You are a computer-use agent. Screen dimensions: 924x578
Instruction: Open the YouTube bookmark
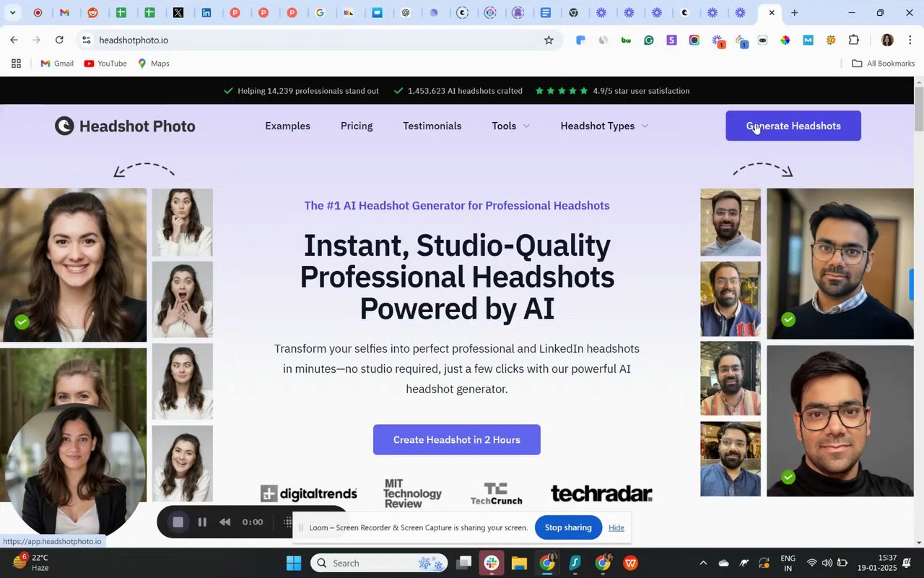point(105,64)
